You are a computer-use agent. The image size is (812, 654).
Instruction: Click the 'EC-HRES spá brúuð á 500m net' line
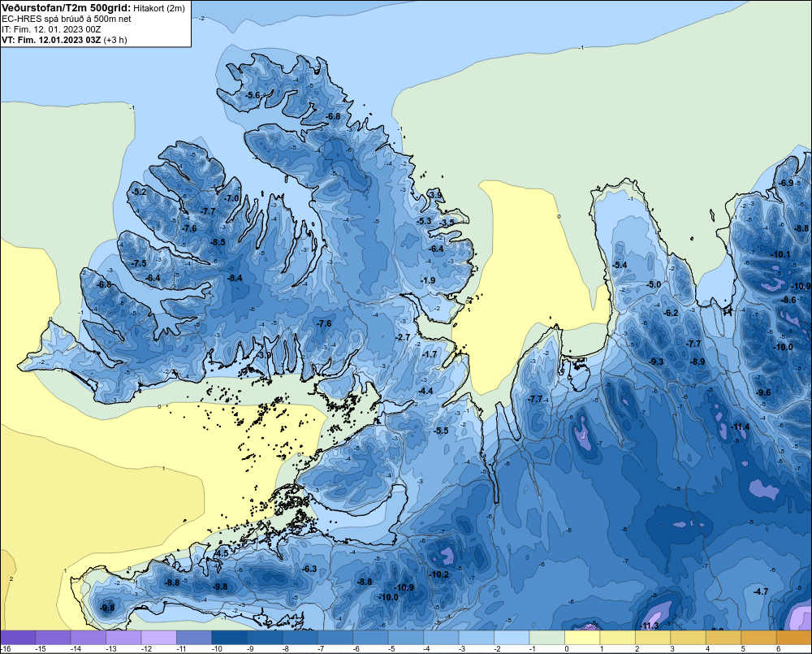(x=66, y=19)
